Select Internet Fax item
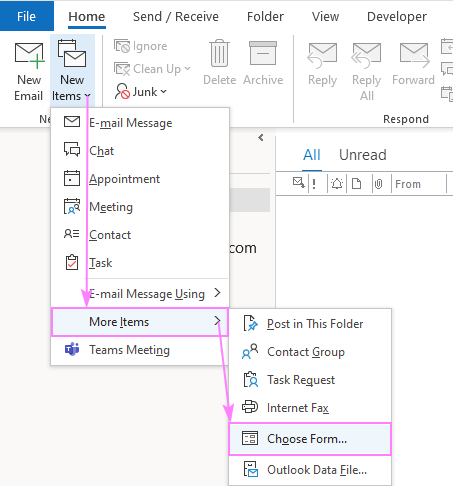Viewport: 453px width, 486px height. pos(310,408)
